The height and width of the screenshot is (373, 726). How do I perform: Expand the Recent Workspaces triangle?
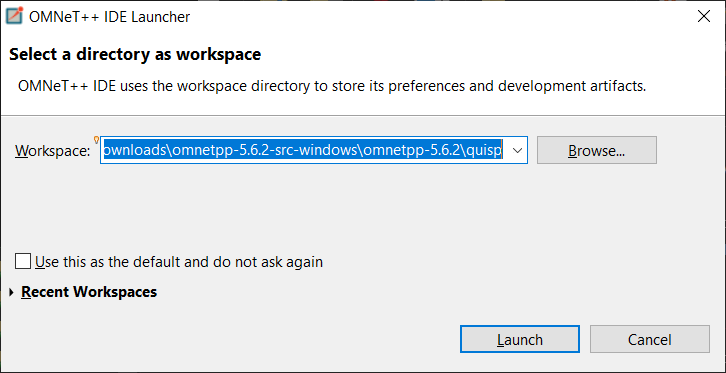click(x=12, y=292)
